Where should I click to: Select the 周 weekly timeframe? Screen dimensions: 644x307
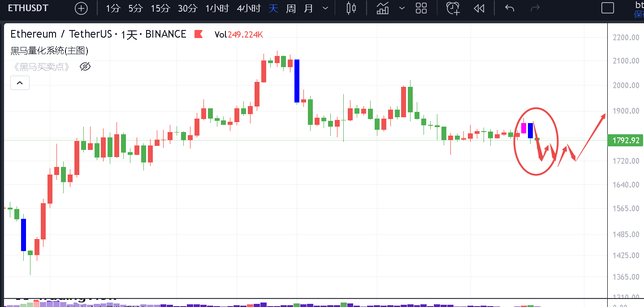tap(291, 8)
